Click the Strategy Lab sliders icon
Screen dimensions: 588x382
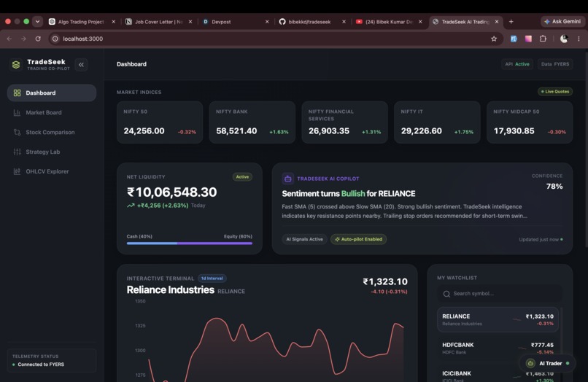click(x=17, y=152)
